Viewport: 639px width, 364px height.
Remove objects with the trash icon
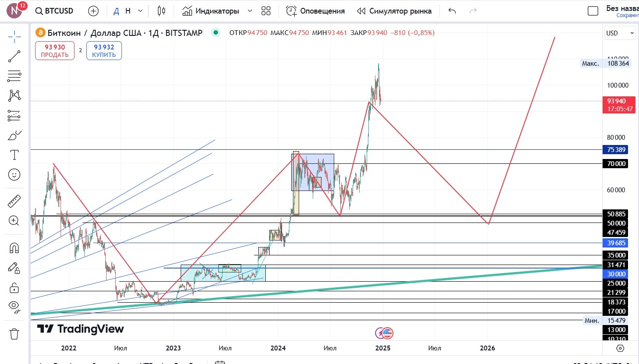coord(14,334)
